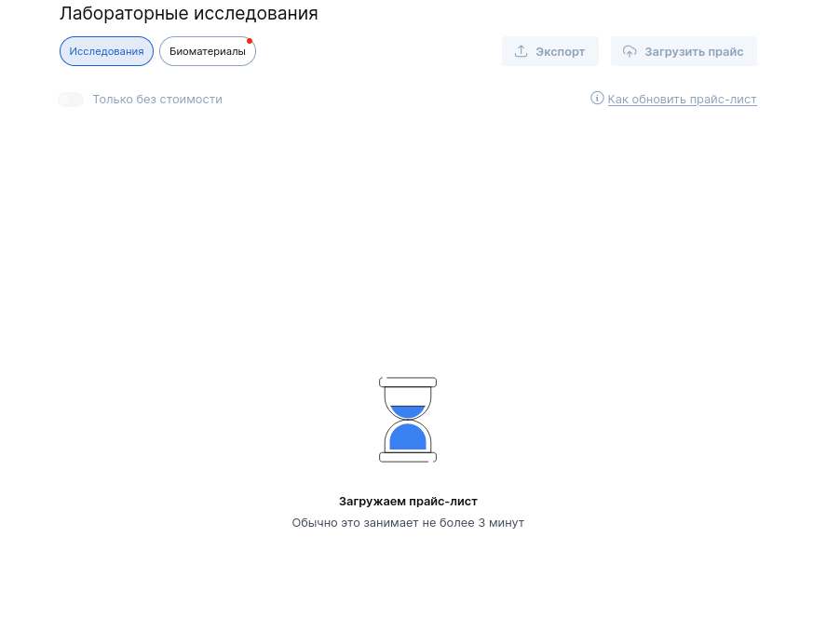Click the upload arrow icon on Экспорт
The image size is (840, 631).
[x=521, y=51]
